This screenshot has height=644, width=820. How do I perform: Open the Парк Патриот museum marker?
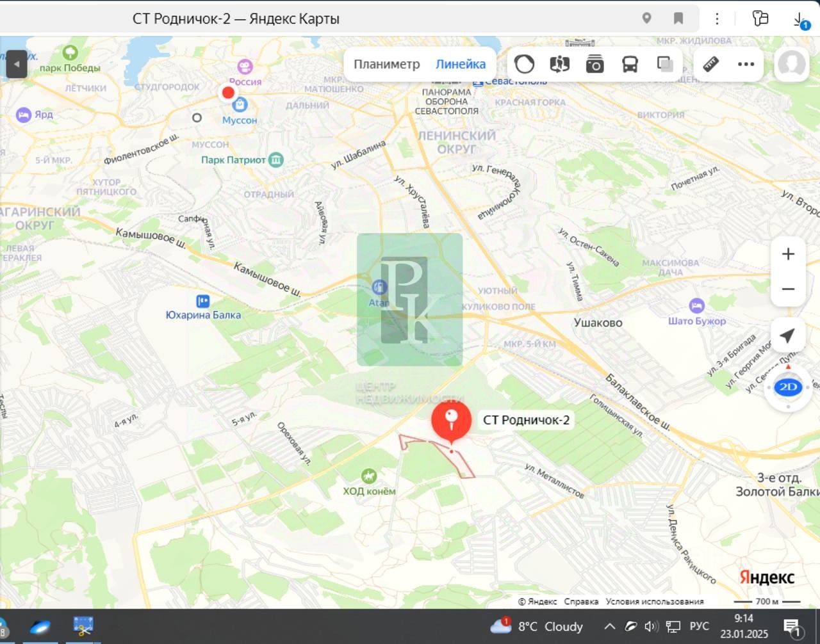click(276, 159)
